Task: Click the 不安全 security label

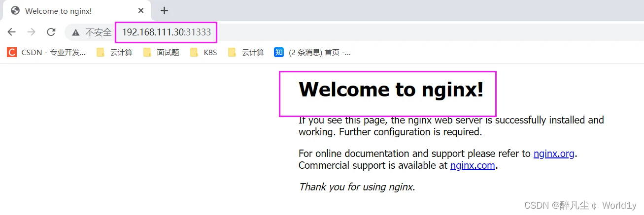Action: [x=99, y=32]
